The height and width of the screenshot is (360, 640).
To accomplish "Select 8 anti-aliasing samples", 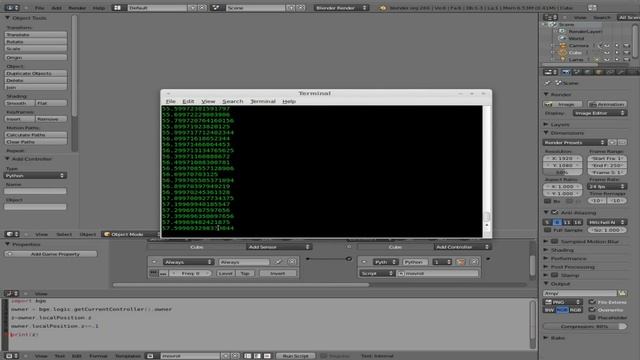I will (557, 222).
